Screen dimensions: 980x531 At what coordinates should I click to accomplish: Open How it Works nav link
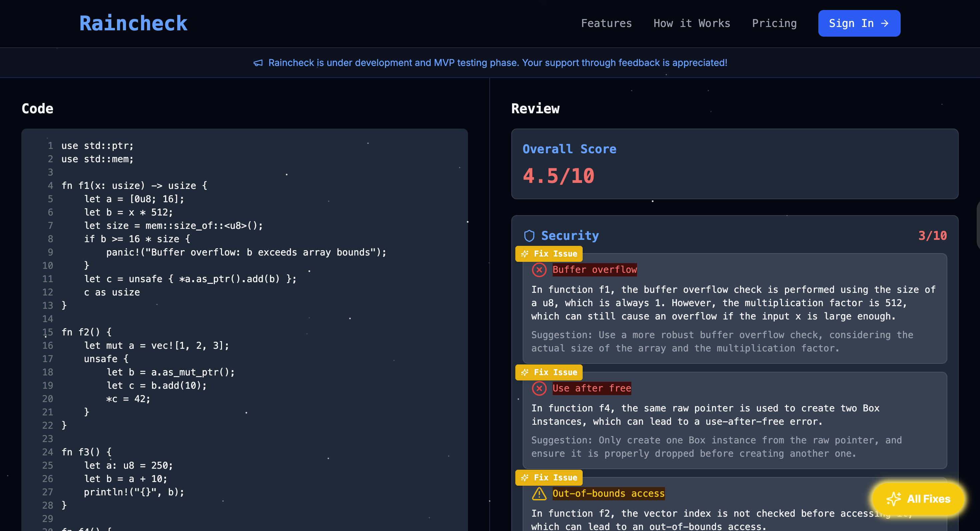point(692,23)
